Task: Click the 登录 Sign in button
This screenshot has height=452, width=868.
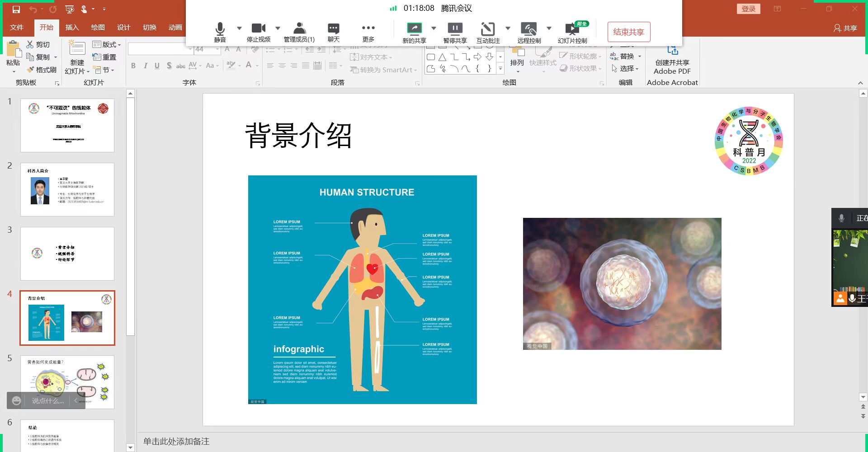Action: pyautogui.click(x=749, y=9)
